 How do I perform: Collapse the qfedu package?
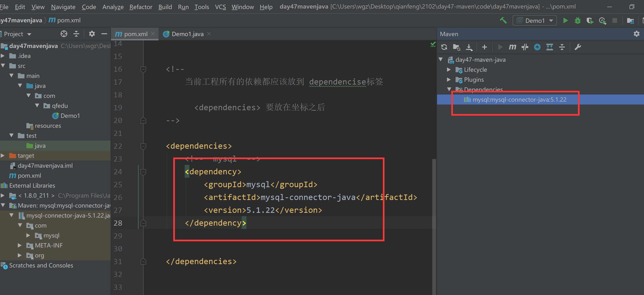[37, 105]
